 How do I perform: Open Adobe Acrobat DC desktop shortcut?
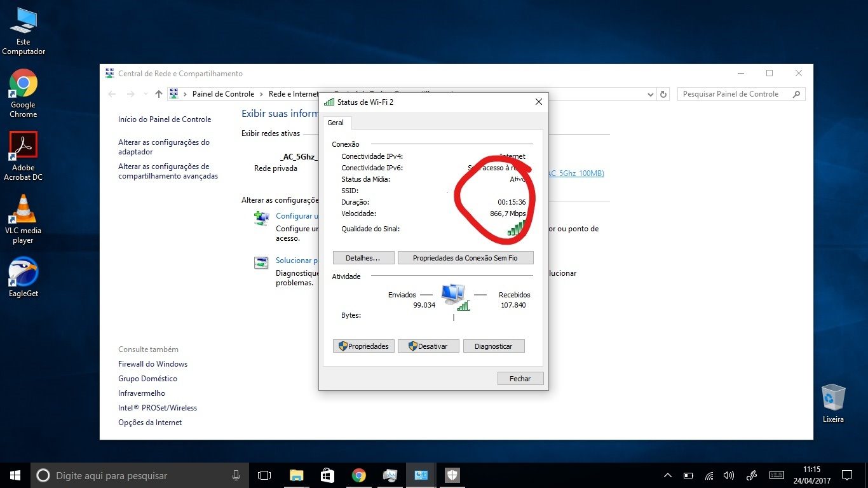(x=23, y=156)
